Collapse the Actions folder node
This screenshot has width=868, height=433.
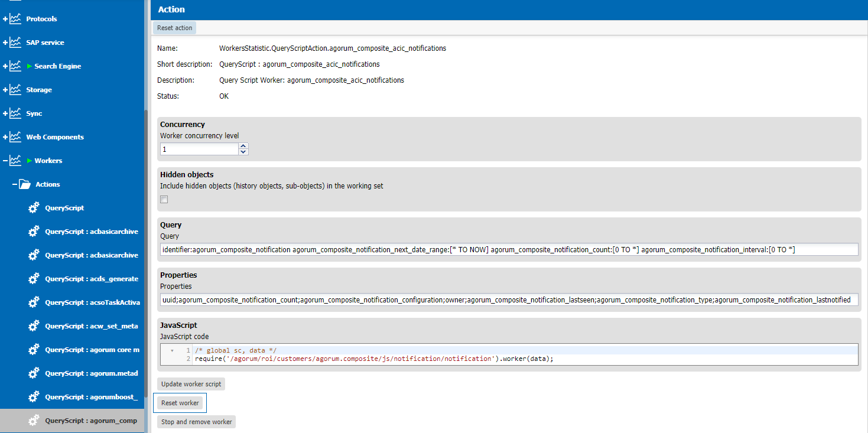15,184
